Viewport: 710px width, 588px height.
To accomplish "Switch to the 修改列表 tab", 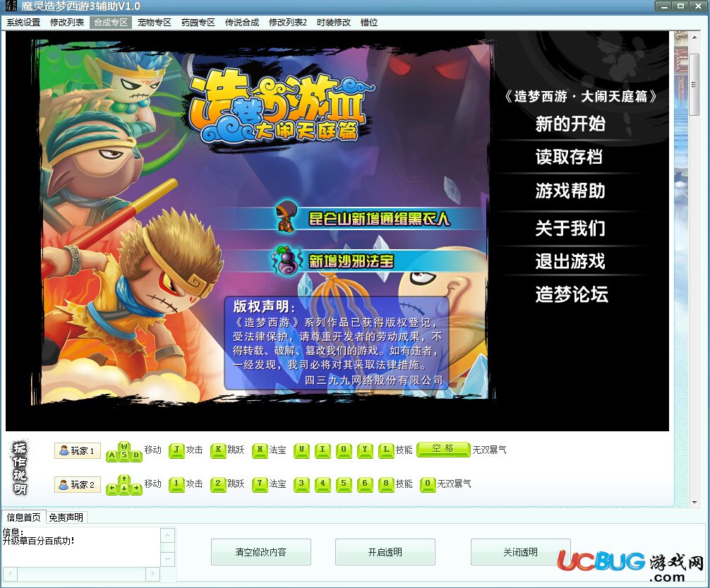I will 67,22.
